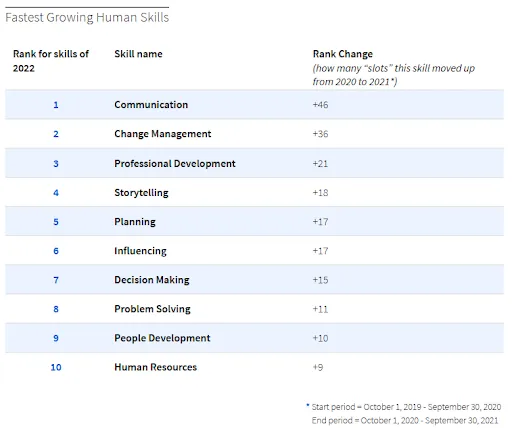Select the 'Rank for skills of 2022' header

[x=51, y=61]
